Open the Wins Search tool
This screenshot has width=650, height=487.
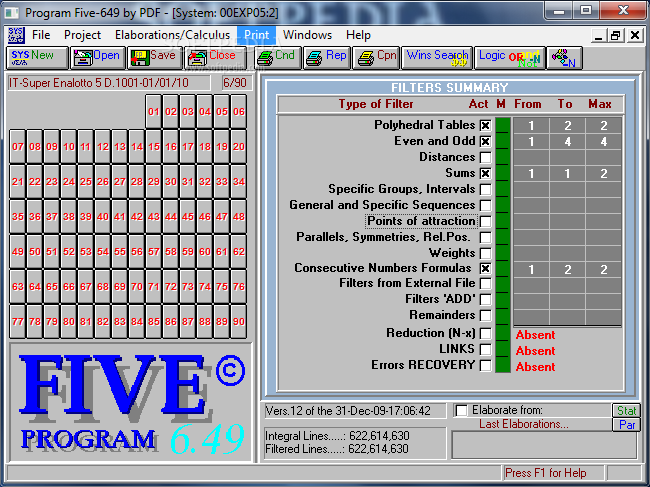tap(437, 57)
